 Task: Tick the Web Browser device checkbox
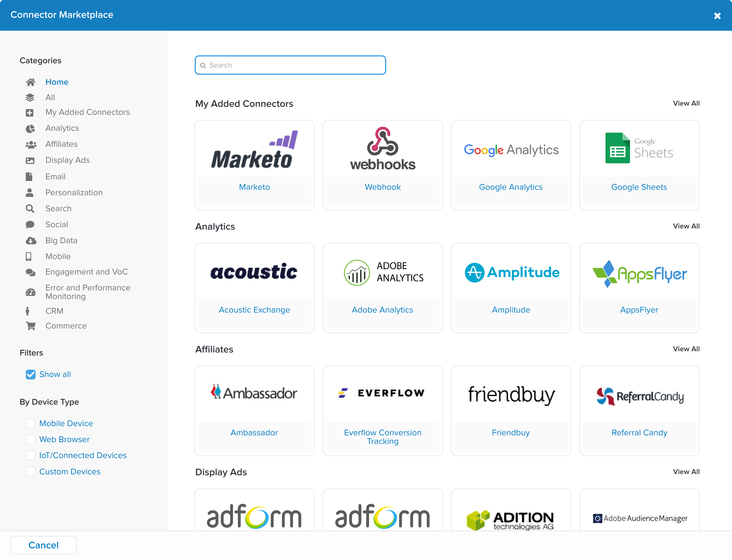31,439
